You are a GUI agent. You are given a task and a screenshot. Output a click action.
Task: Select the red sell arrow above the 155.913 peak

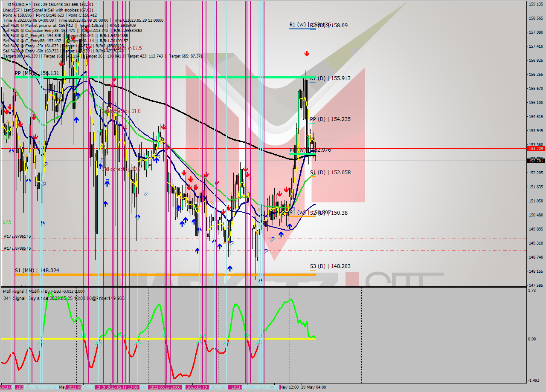[x=306, y=53]
